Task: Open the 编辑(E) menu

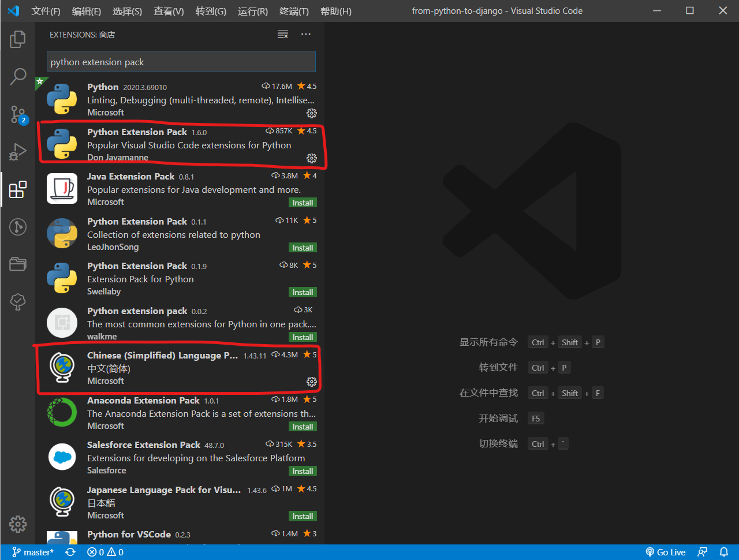Action: click(87, 11)
